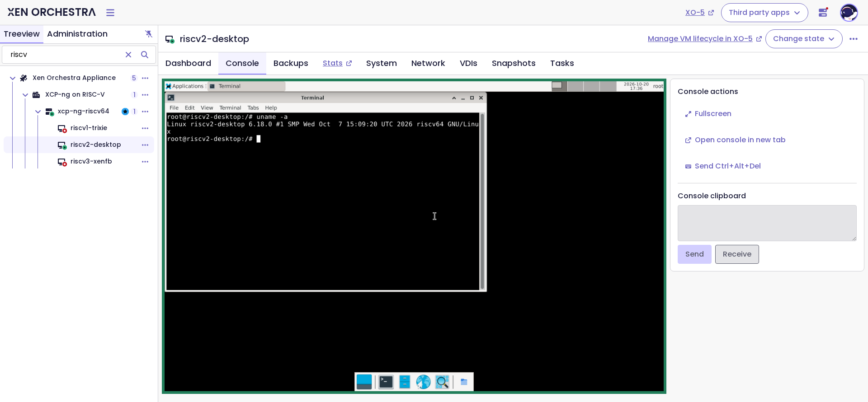
Task: Unpin the treeview sidebar with pin icon
Action: [149, 34]
